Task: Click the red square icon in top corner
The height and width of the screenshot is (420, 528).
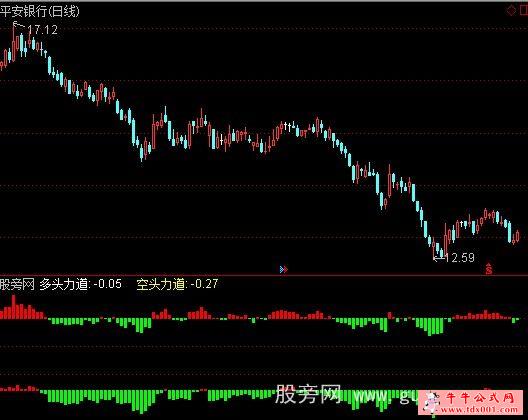Action: (524, 11)
